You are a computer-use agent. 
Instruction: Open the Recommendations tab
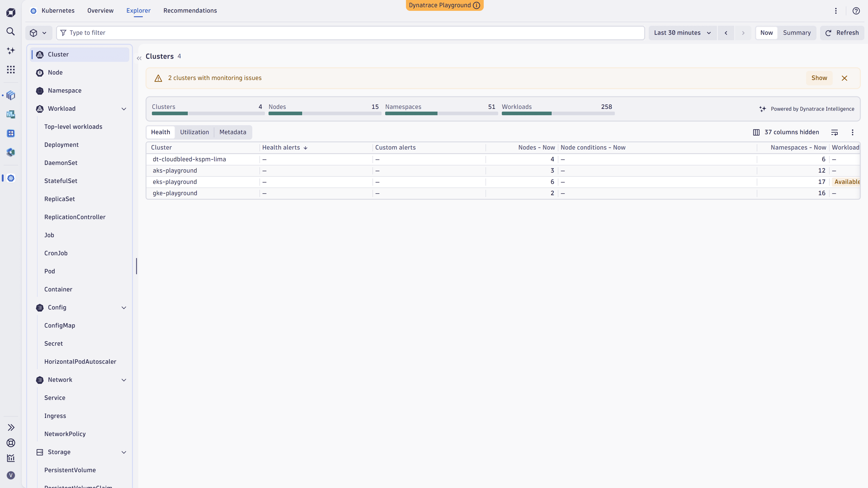click(x=190, y=10)
